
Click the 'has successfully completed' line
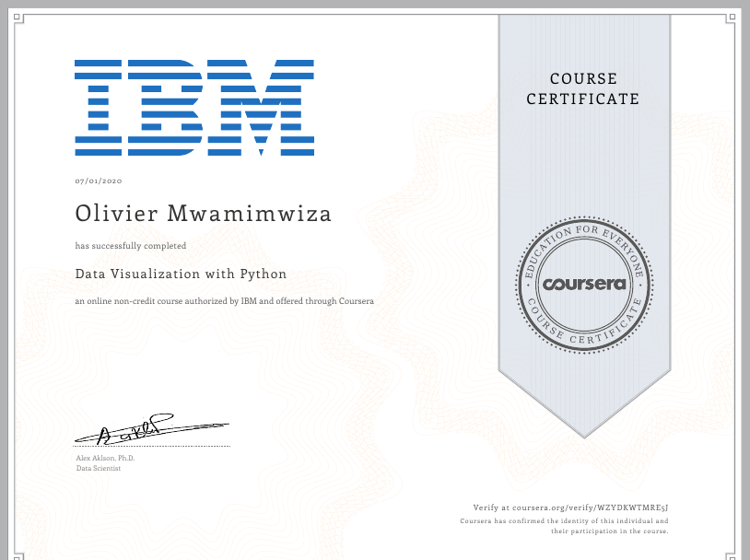(131, 246)
